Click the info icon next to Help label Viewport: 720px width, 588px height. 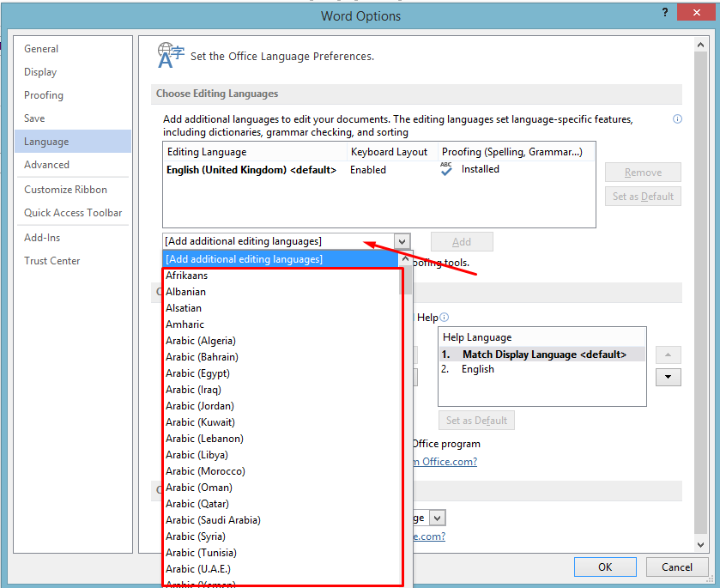(x=444, y=318)
